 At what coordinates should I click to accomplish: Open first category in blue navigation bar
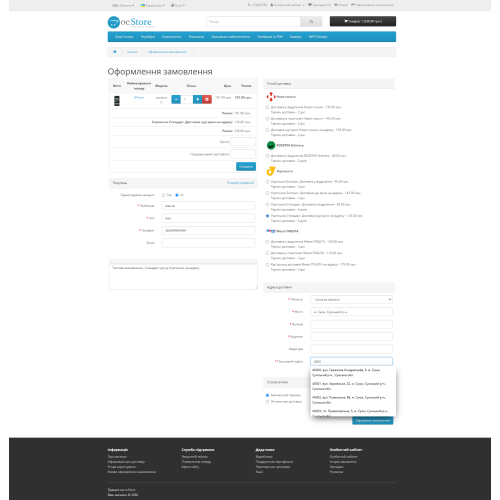coord(124,37)
